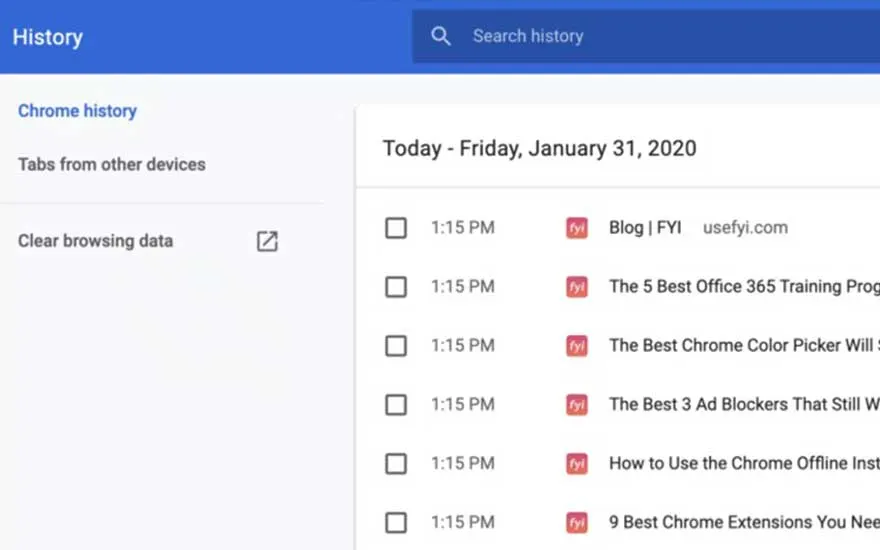The height and width of the screenshot is (550, 880).
Task: Click the FYI favicon next to Blog | FYI
Action: [x=577, y=228]
